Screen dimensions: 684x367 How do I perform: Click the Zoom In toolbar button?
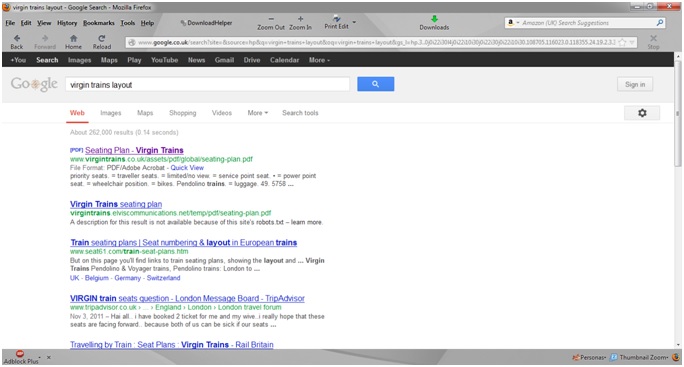tap(300, 23)
